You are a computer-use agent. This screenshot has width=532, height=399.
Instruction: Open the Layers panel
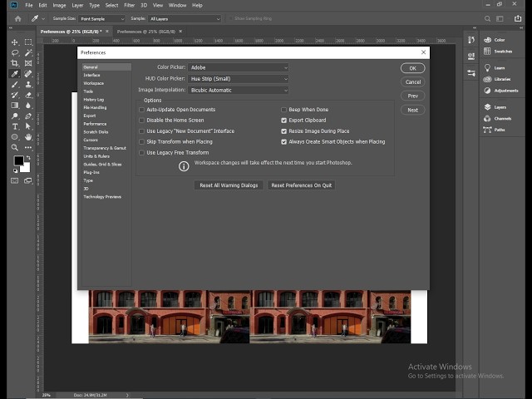[495, 107]
